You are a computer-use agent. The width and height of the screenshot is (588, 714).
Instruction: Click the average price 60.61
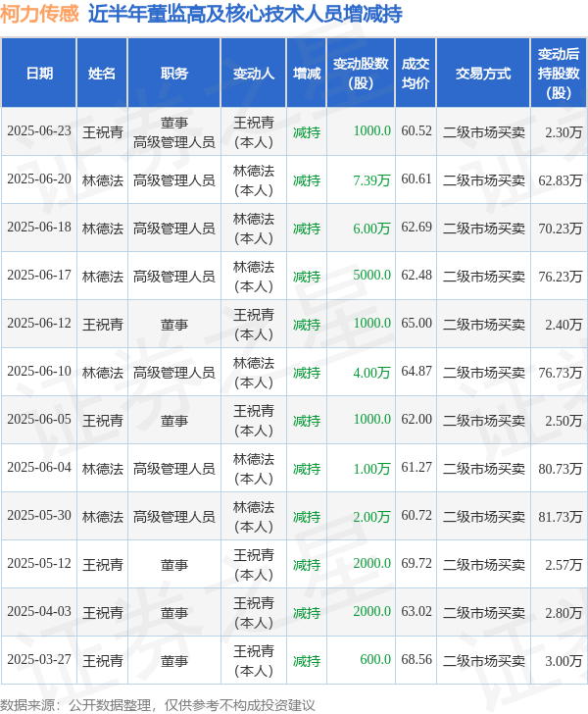click(416, 178)
